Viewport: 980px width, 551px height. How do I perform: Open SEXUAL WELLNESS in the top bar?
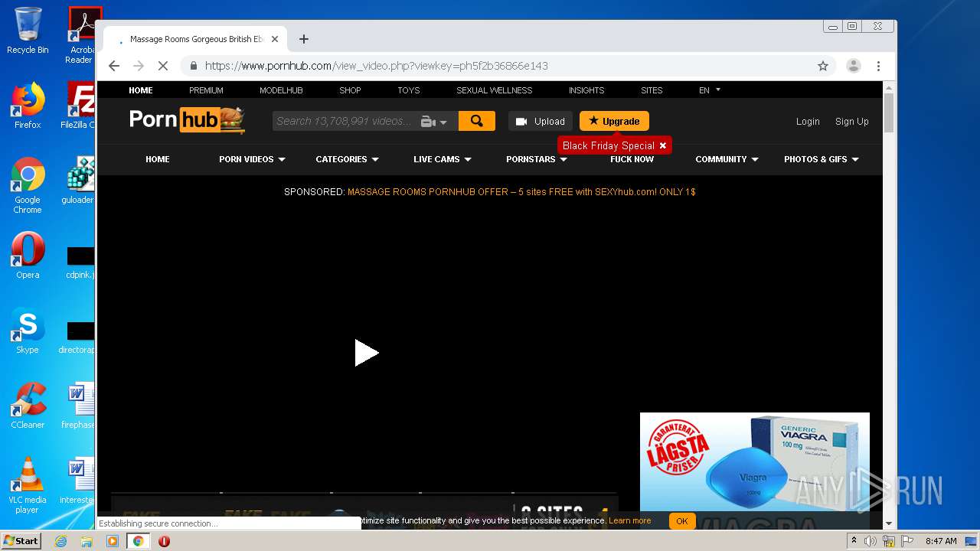coord(495,90)
